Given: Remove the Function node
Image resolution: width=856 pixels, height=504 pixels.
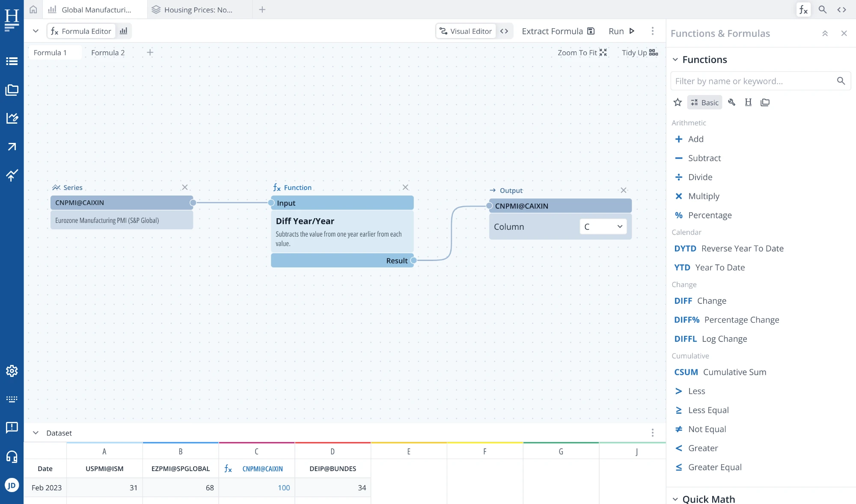Looking at the screenshot, I should coord(405,187).
